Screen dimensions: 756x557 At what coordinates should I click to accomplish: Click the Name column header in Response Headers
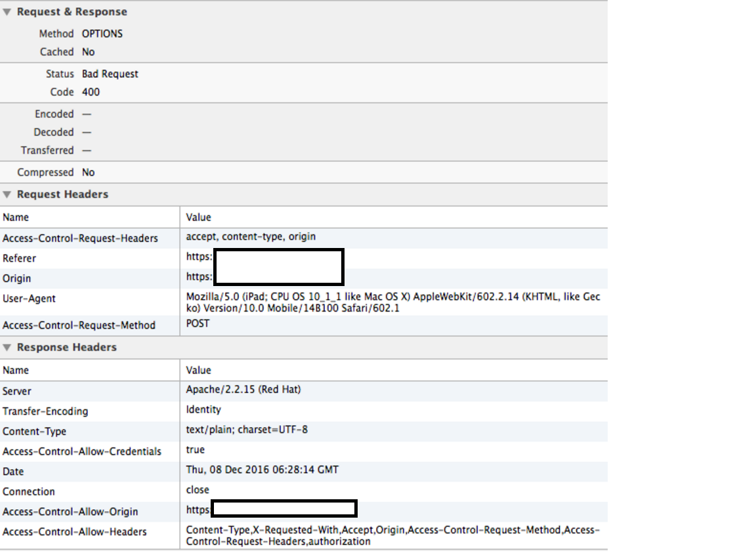pos(16,370)
